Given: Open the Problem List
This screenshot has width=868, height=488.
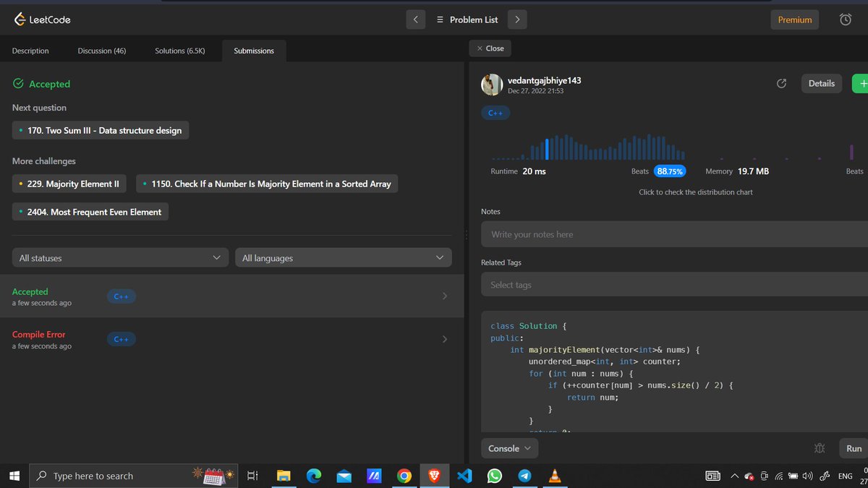Looking at the screenshot, I should (x=467, y=20).
